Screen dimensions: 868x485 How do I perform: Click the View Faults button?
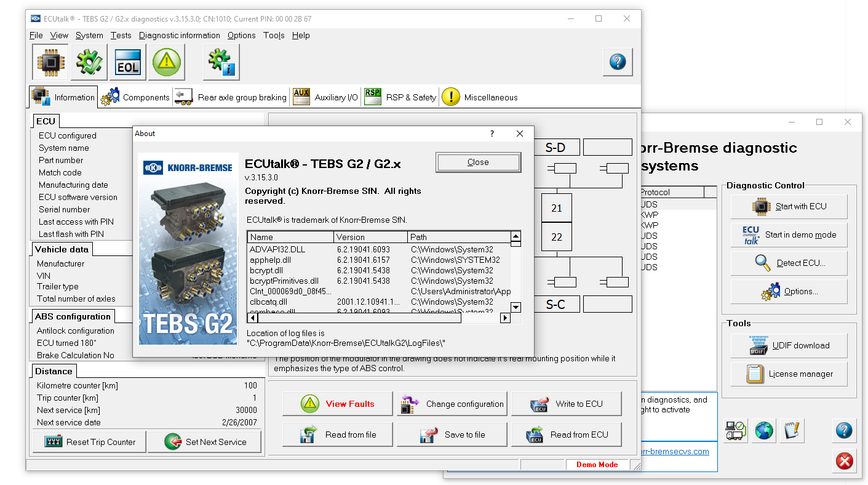tap(337, 404)
